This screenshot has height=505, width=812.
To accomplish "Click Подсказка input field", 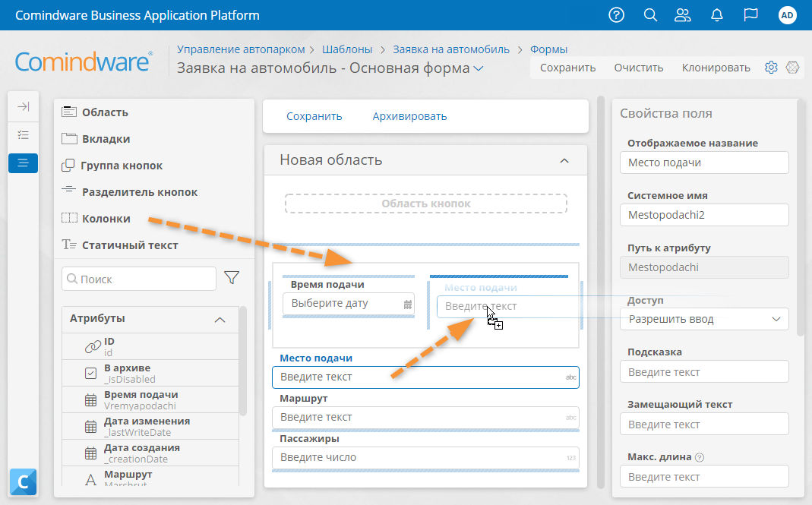I will point(704,372).
